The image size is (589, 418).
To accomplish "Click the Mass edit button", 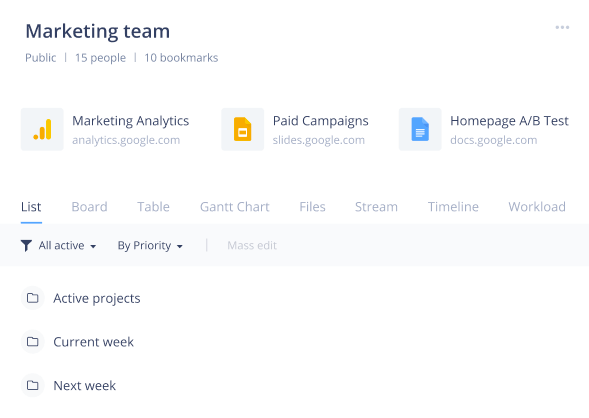I will 252,246.
